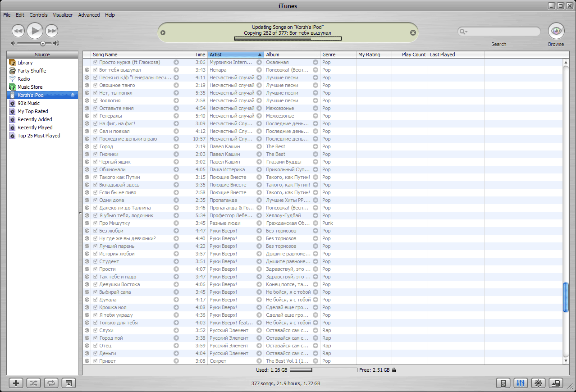This screenshot has height=392, width=576.
Task: Sort by the Album column header
Action: pos(292,55)
